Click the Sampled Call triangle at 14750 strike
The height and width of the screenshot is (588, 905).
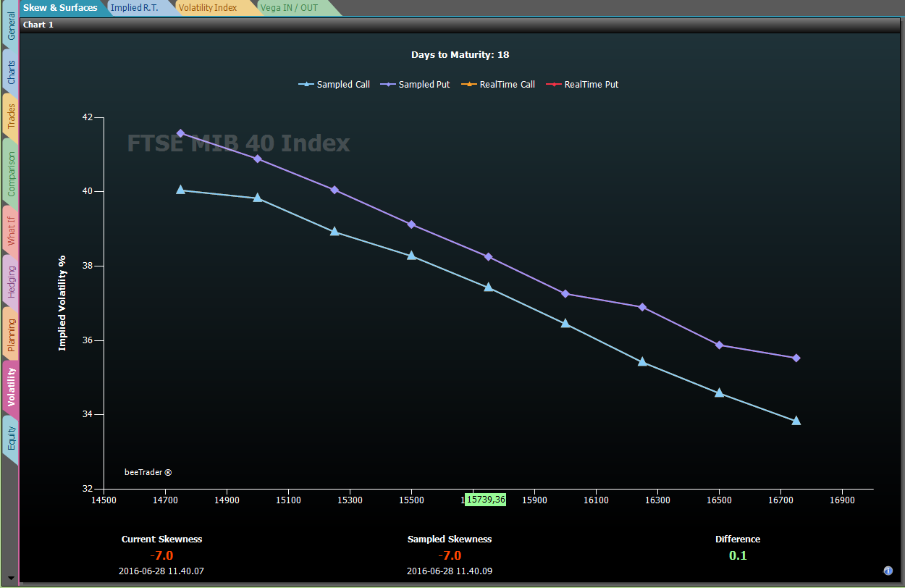tap(180, 190)
